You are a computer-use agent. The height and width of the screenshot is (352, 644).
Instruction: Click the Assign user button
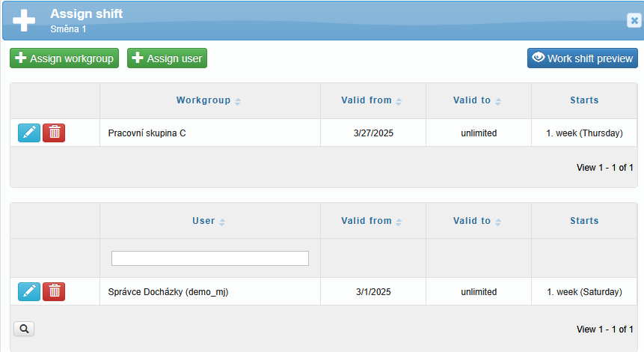click(x=167, y=58)
